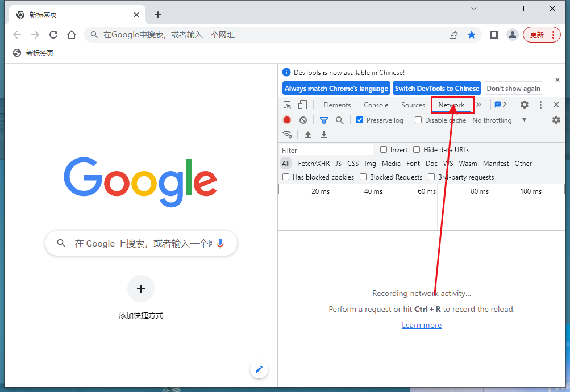570x392 pixels.
Task: Filter by Font requests
Action: [413, 164]
